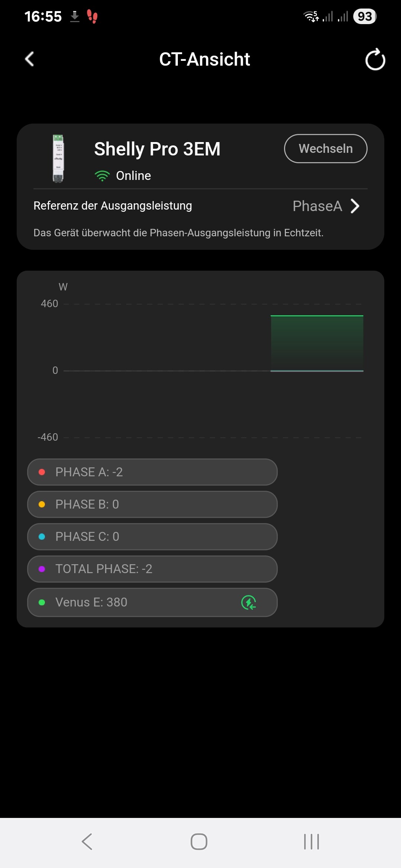Tap the green power bar in chart
The width and height of the screenshot is (401, 868).
[317, 343]
